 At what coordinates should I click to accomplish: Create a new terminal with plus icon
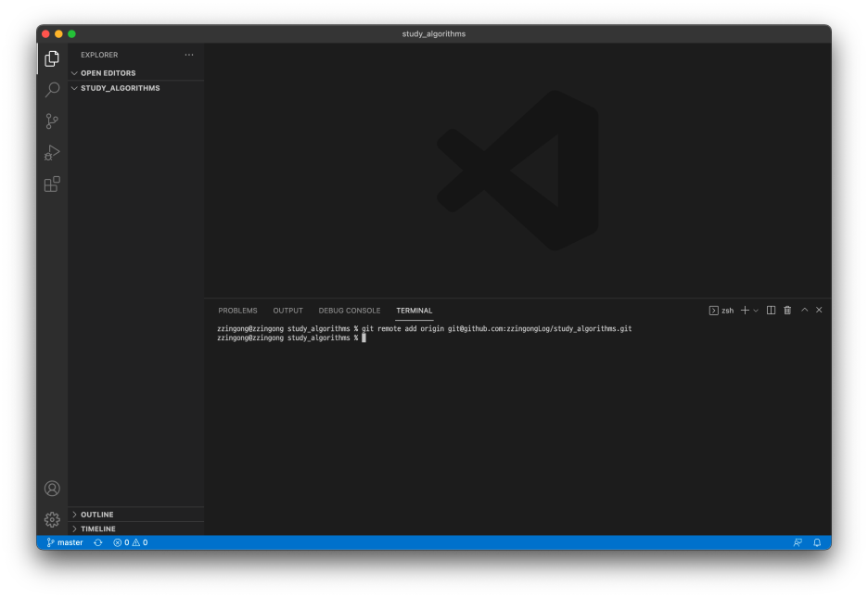click(745, 311)
